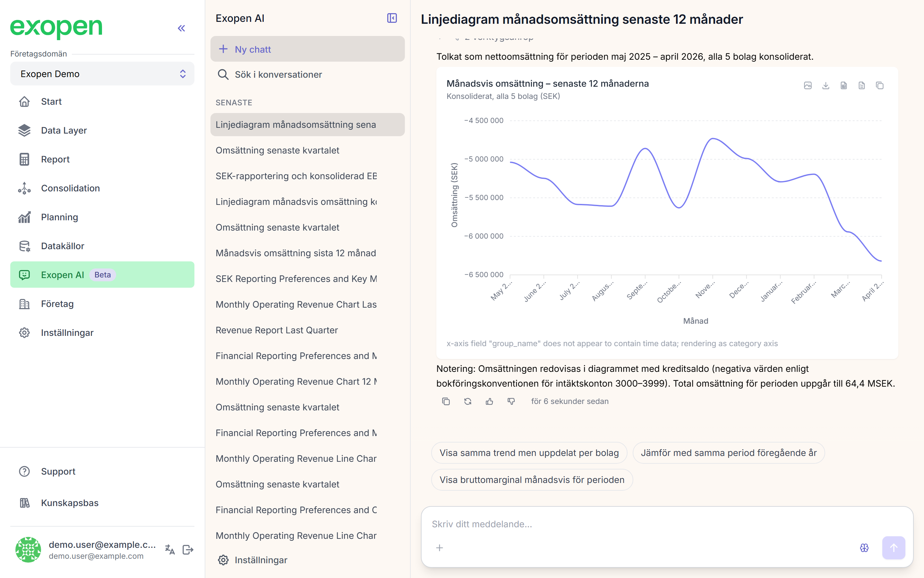The width and height of the screenshot is (924, 578).
Task: Open Support from the sidebar
Action: click(x=102, y=471)
